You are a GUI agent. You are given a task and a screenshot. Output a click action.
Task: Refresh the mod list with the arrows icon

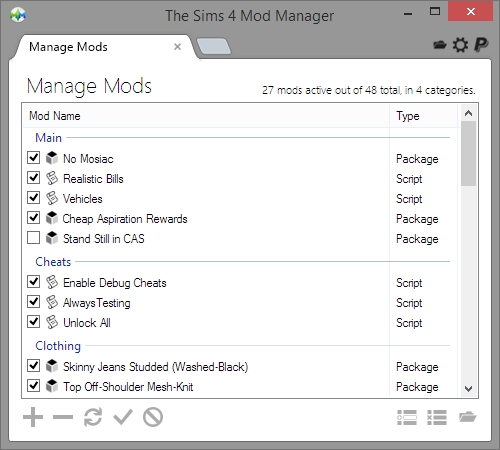pyautogui.click(x=93, y=417)
